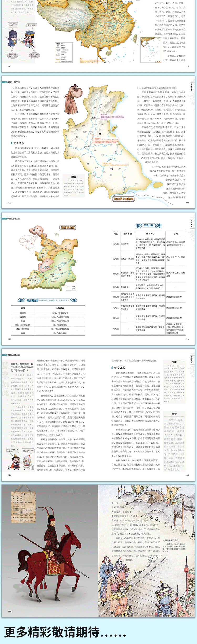The height and width of the screenshot is (644, 197).
Task: Select the '司马通' row name
Action: [x=116, y=318]
